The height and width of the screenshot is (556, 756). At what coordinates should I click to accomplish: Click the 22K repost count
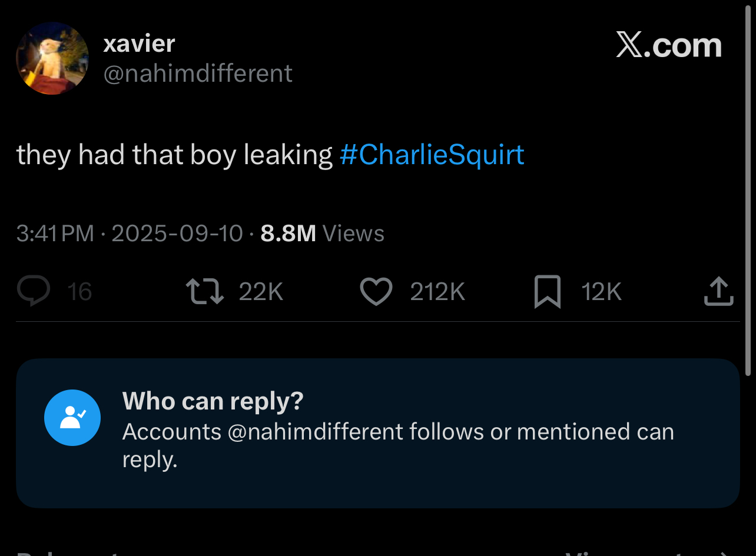261,292
